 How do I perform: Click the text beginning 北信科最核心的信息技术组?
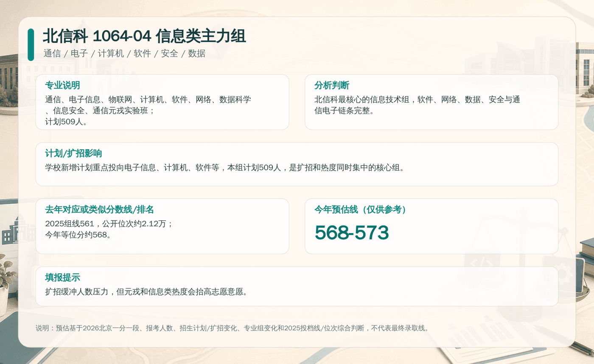coord(417,100)
